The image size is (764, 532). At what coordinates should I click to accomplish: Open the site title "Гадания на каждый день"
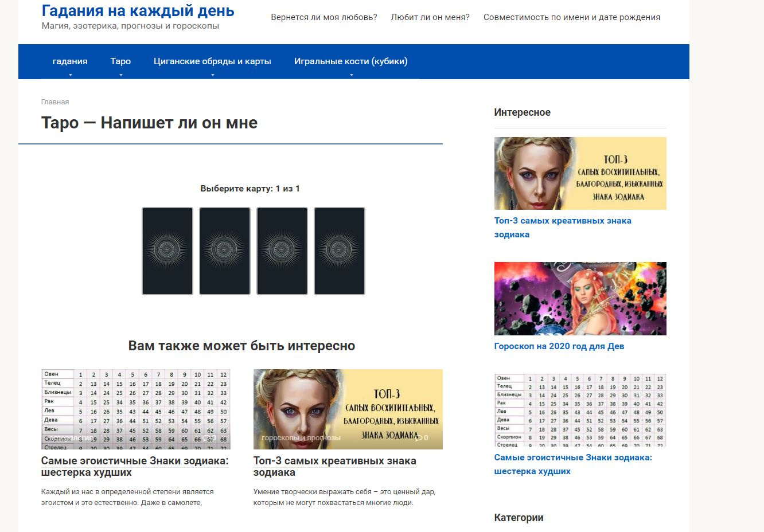(138, 10)
